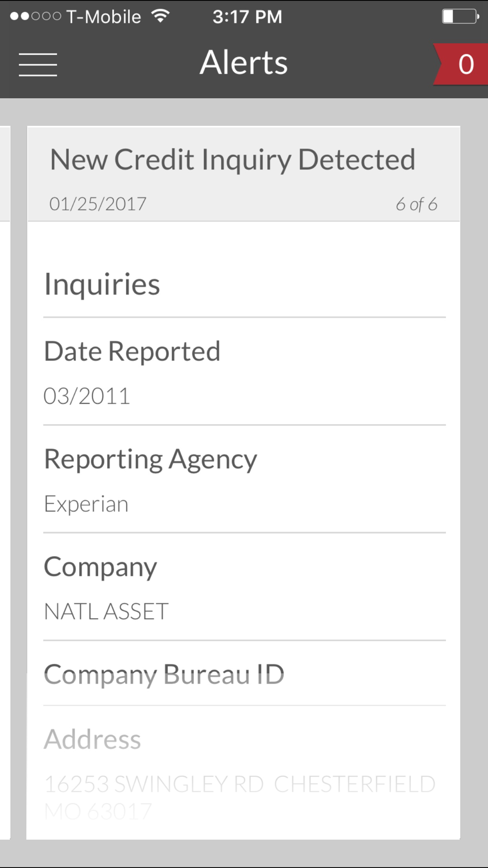Select the Experian agency value
The image size is (488, 868).
click(86, 504)
